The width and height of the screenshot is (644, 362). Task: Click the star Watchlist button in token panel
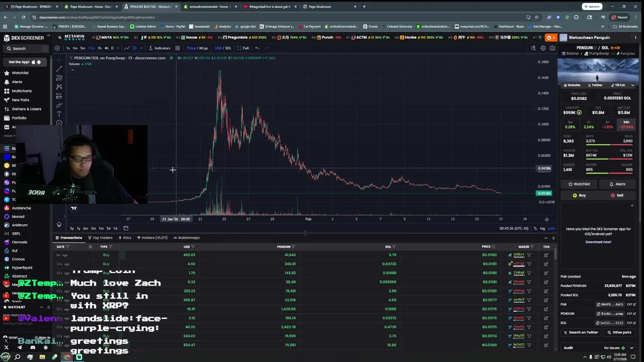579,184
